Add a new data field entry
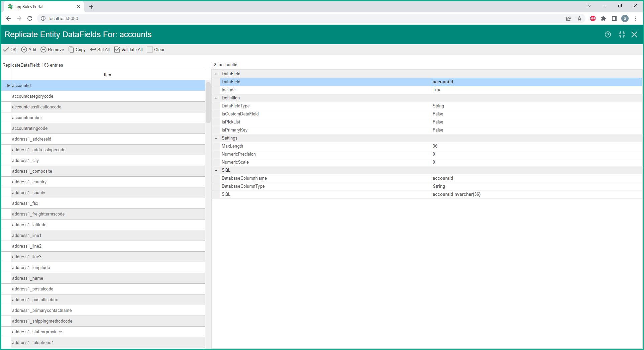This screenshot has width=644, height=350. click(x=29, y=50)
